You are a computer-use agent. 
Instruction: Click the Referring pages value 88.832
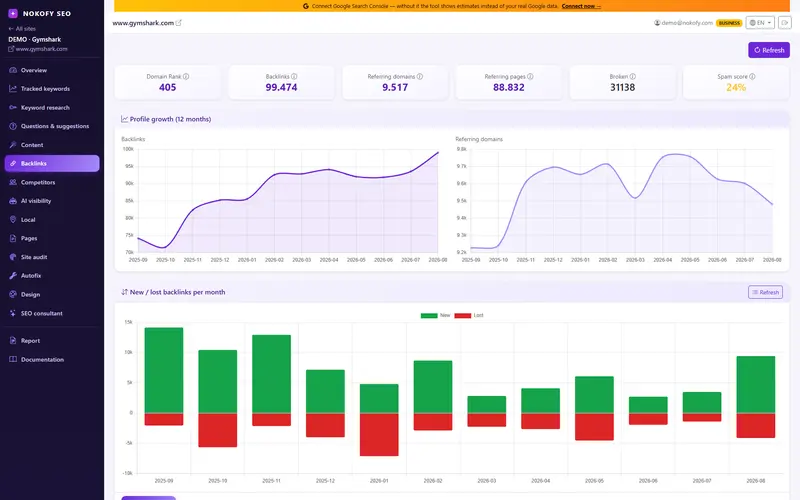pyautogui.click(x=509, y=87)
